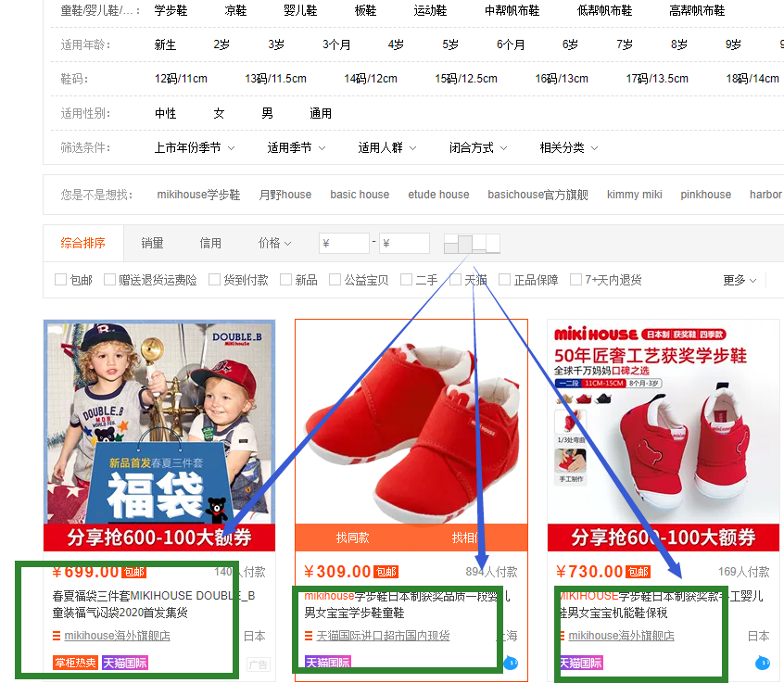The height and width of the screenshot is (683, 784).
Task: Check the 包邮 filter checkbox
Action: click(x=60, y=280)
